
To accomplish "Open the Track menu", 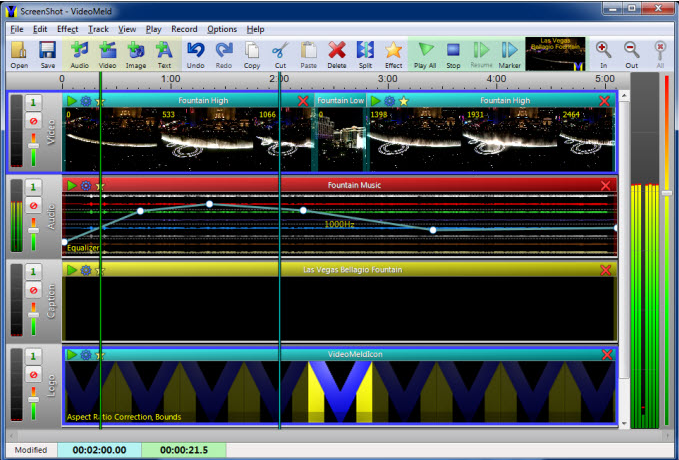I will (x=98, y=29).
